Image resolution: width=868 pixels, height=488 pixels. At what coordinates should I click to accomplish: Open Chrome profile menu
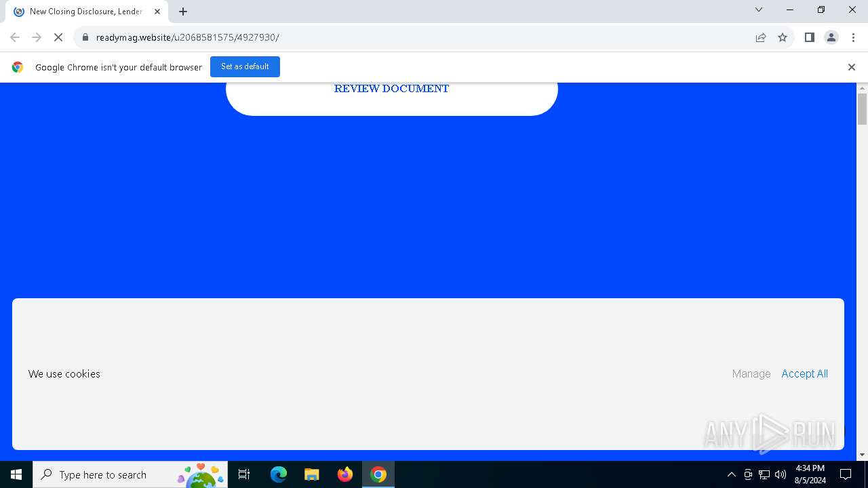(831, 37)
